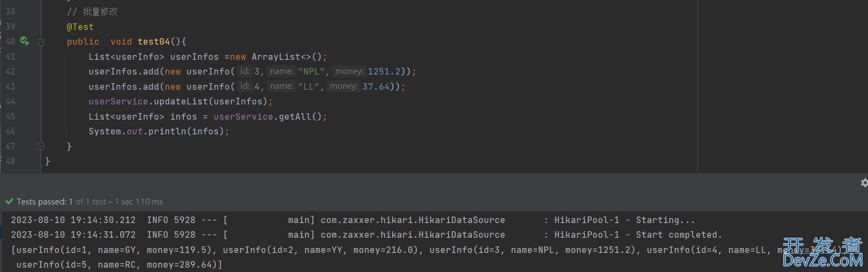The height and width of the screenshot is (272, 868).
Task: Click the '1 sec 110 ms' duration text
Action: [x=139, y=201]
